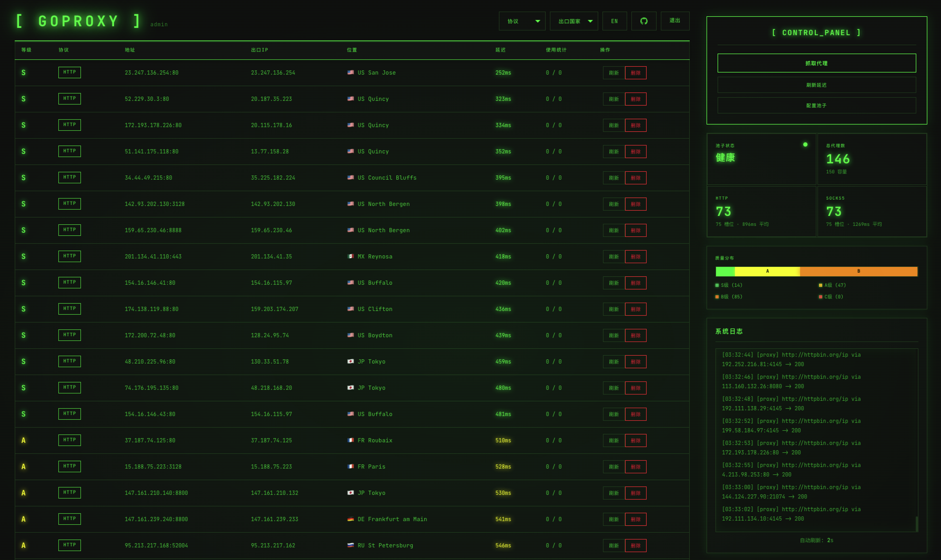
Task: Click the A grade icon for 37.187.74.125
Action: [23, 440]
